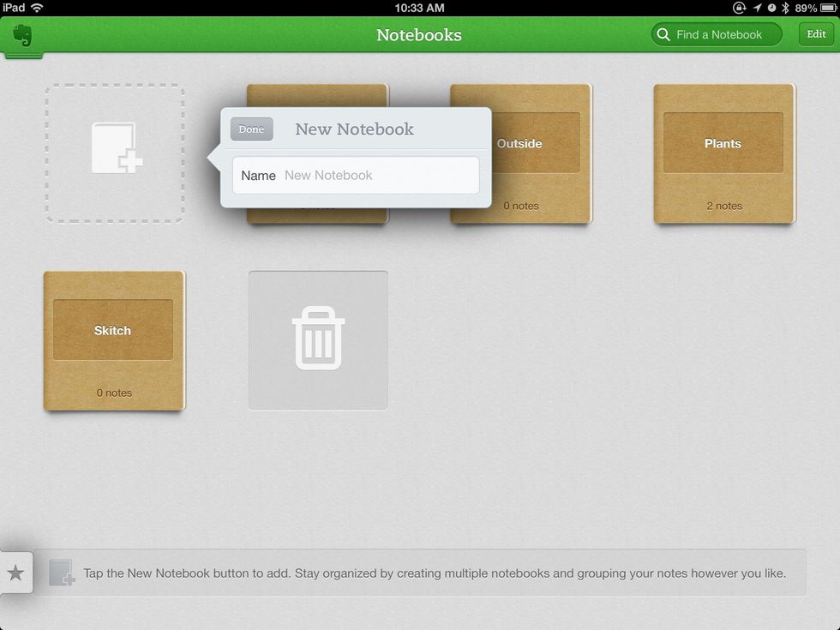Open the Outside notebook

[x=519, y=144]
